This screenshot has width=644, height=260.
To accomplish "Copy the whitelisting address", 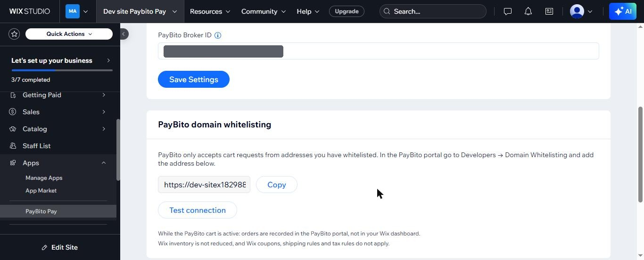I will click(x=277, y=185).
